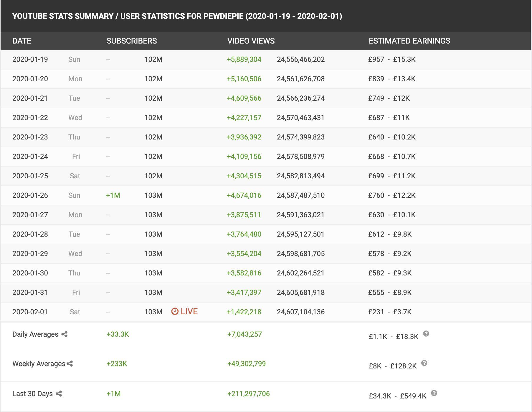The image size is (532, 412).
Task: Open help icon for last 30 days earnings
Action: click(x=434, y=393)
